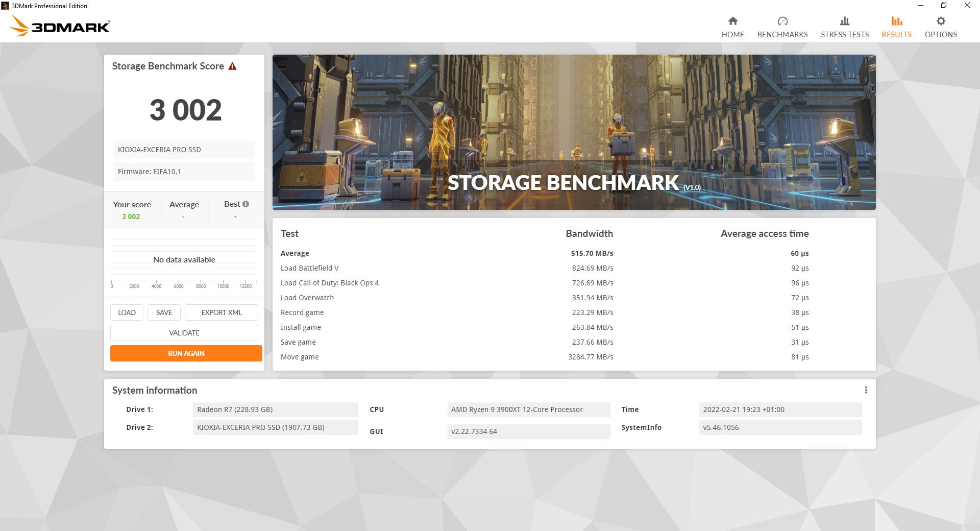This screenshot has width=980, height=531.
Task: Click the GUI version v2.22.7334 64 field
Action: tap(528, 431)
